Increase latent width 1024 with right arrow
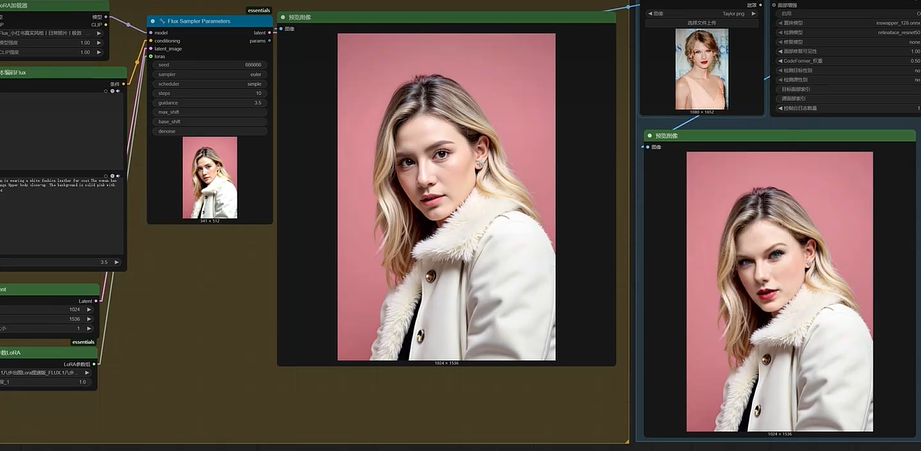 pyautogui.click(x=89, y=309)
